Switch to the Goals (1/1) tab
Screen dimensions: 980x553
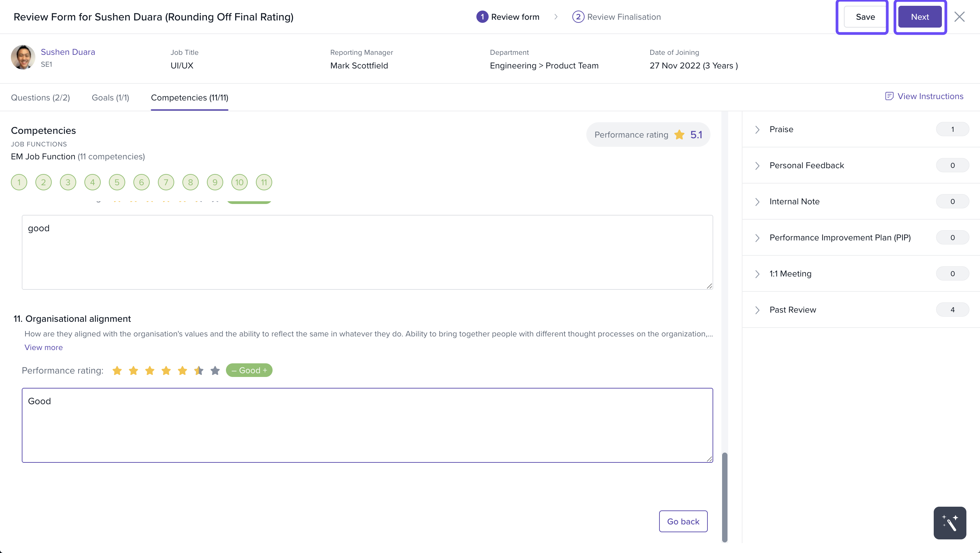click(x=110, y=97)
